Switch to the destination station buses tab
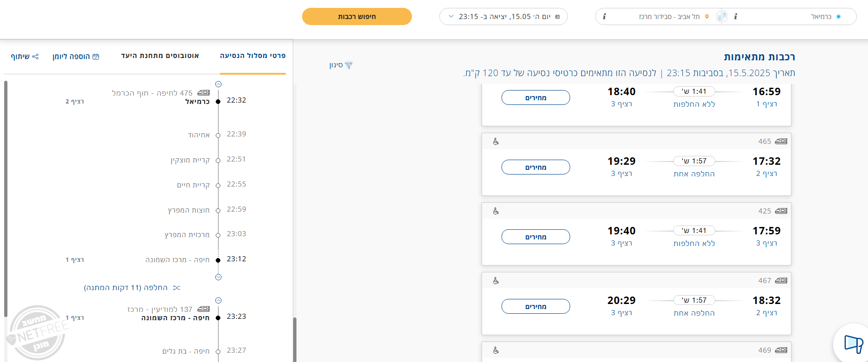Viewport: 868px width, 362px height. [x=160, y=56]
